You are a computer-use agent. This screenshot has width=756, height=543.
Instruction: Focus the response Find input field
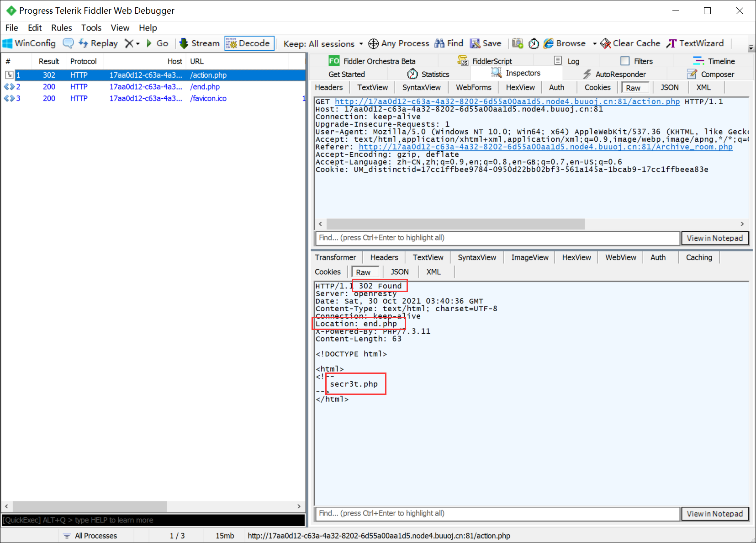497,514
